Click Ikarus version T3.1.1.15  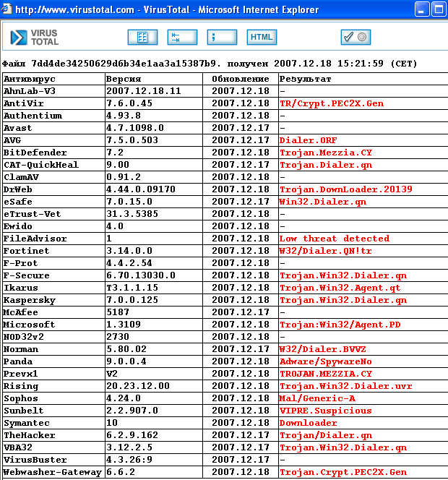pos(132,288)
